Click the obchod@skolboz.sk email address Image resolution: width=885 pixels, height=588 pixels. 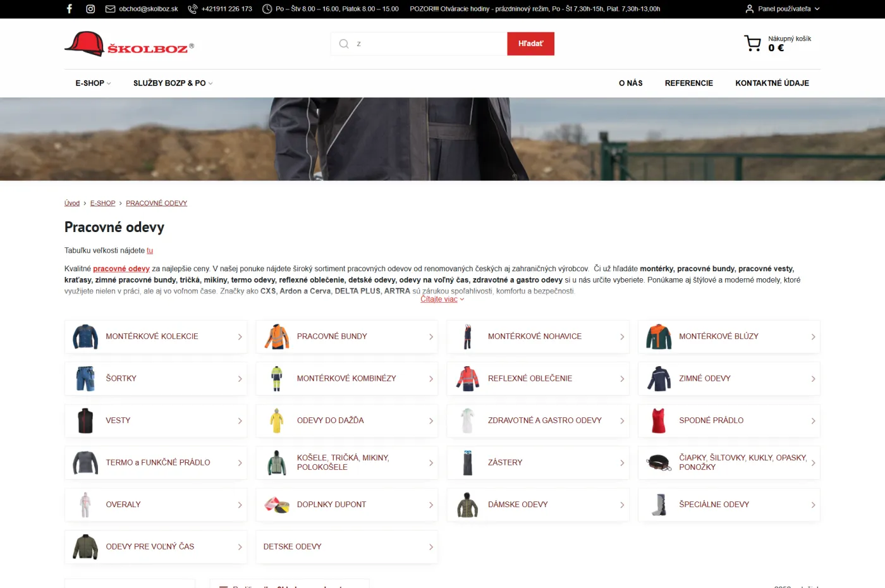point(149,9)
